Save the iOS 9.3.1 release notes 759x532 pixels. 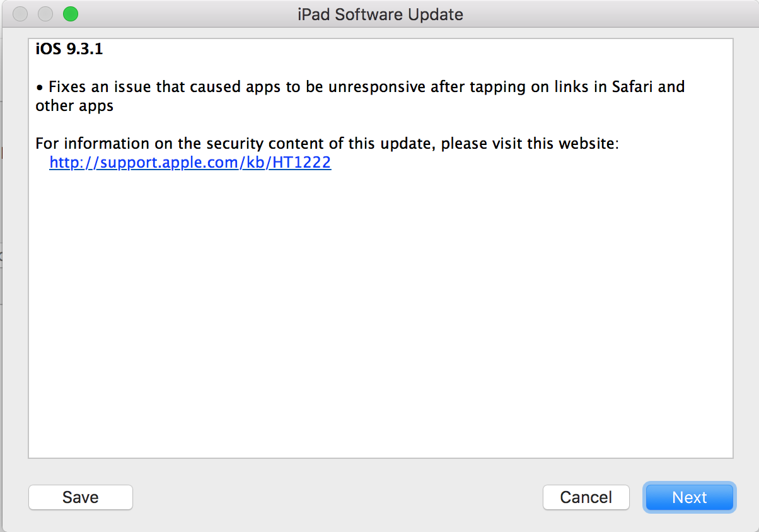[80, 497]
